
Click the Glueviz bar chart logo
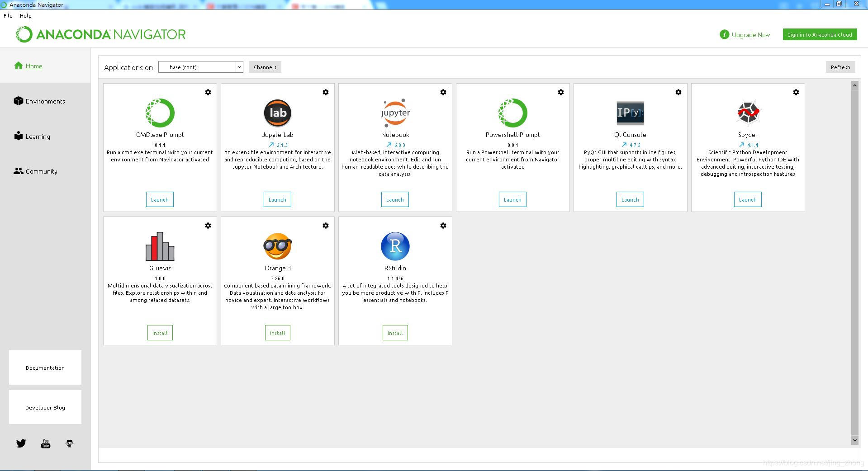(160, 246)
